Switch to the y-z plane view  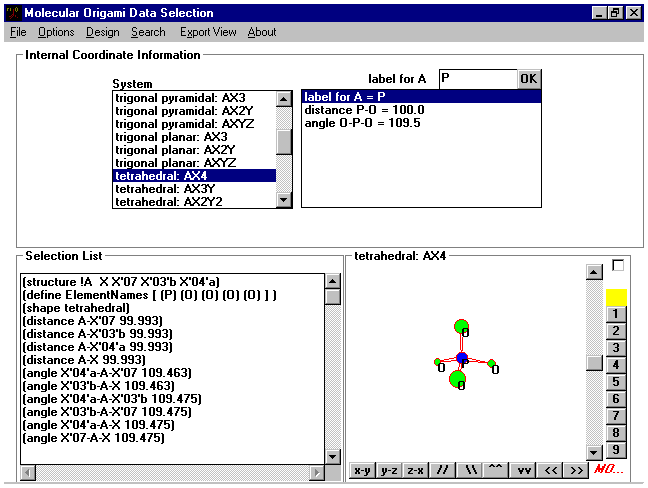tap(389, 470)
